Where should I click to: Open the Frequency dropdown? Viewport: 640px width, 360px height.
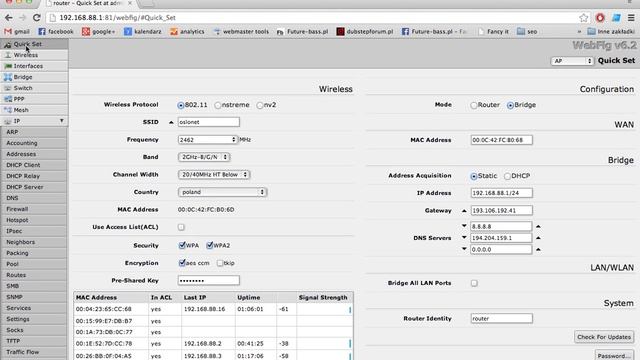207,140
